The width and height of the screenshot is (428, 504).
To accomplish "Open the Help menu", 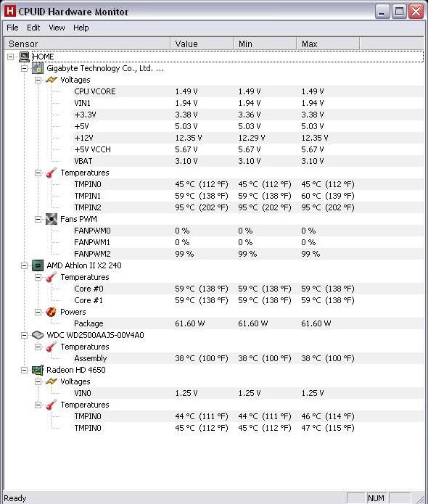I will (x=81, y=28).
